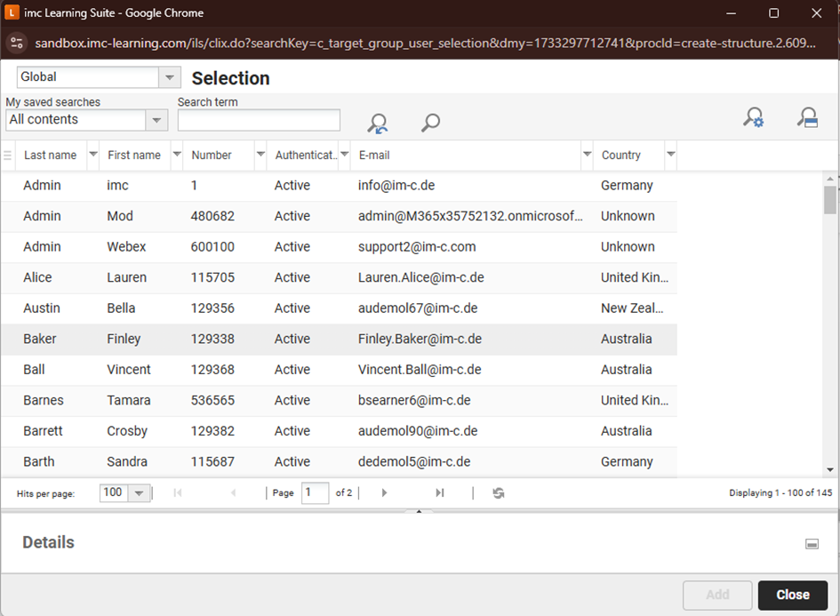Open the column filter on Country header

point(670,155)
